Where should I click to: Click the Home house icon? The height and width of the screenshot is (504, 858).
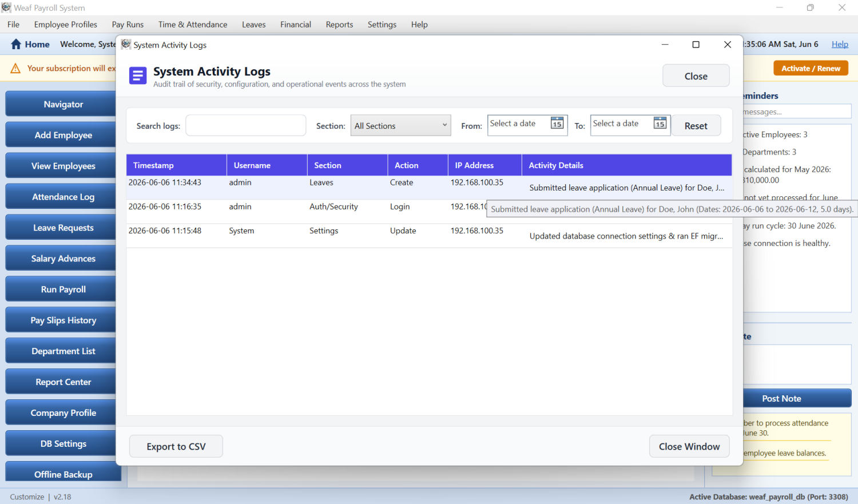[16, 44]
